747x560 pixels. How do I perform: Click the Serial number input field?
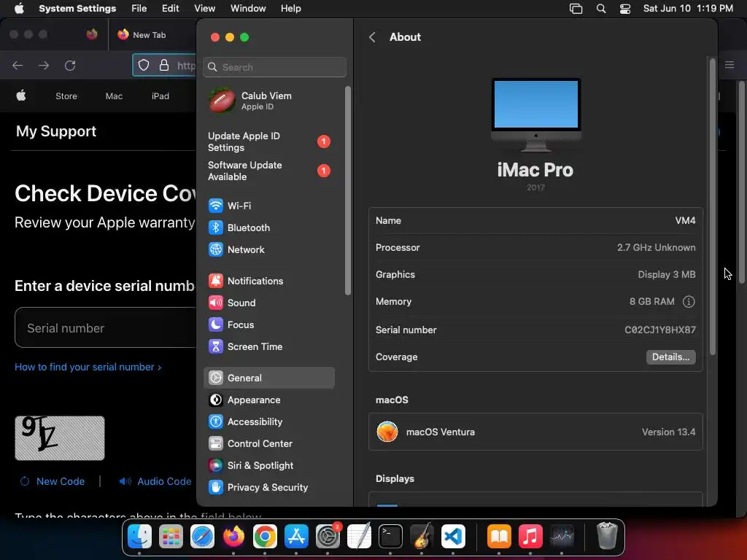pos(106,327)
